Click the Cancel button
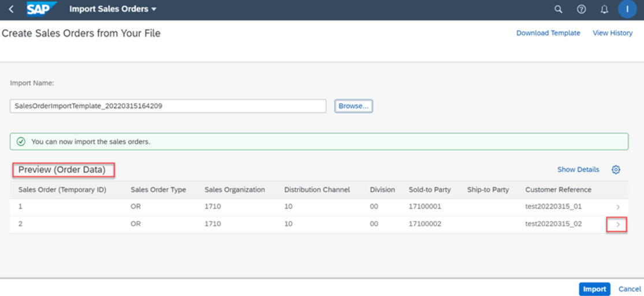 pos(630,289)
